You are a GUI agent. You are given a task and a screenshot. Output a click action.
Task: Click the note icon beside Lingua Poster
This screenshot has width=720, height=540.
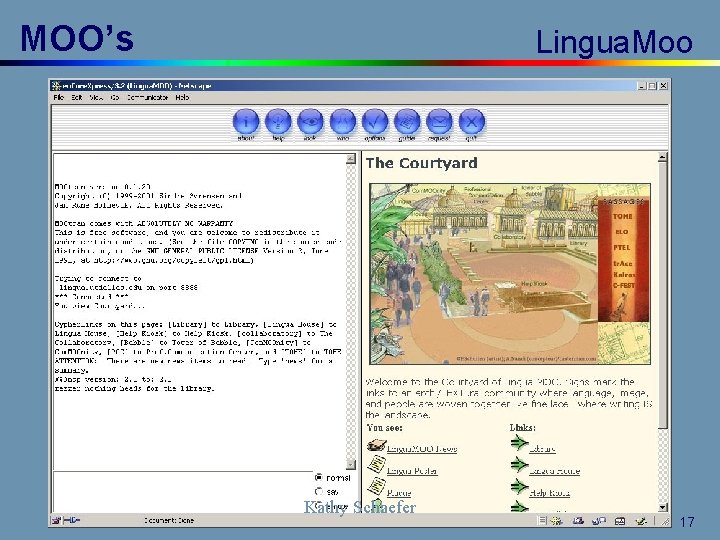click(376, 465)
